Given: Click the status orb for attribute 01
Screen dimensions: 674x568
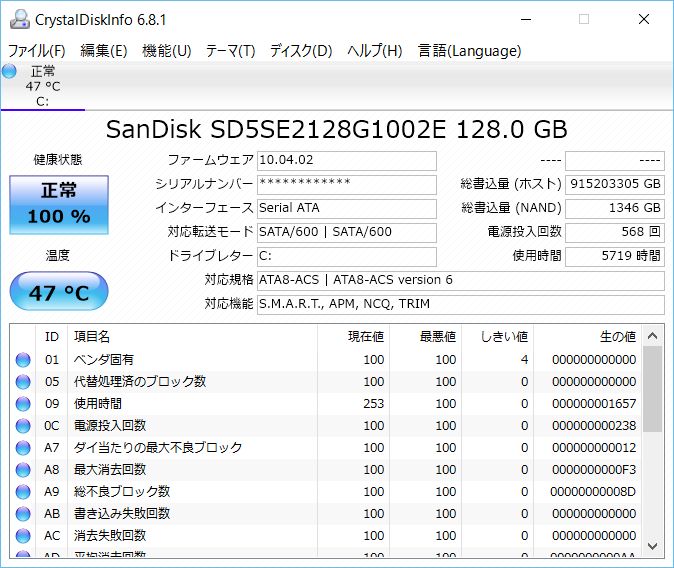Looking at the screenshot, I should (23, 360).
